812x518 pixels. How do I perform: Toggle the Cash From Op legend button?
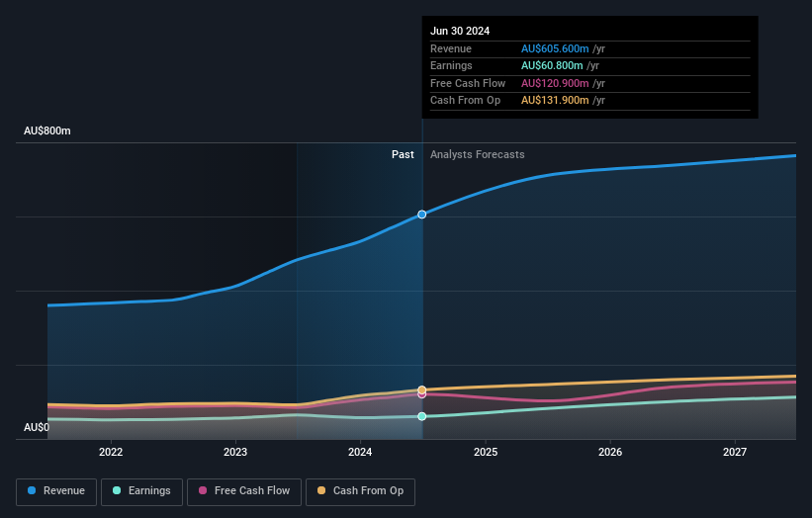[360, 491]
